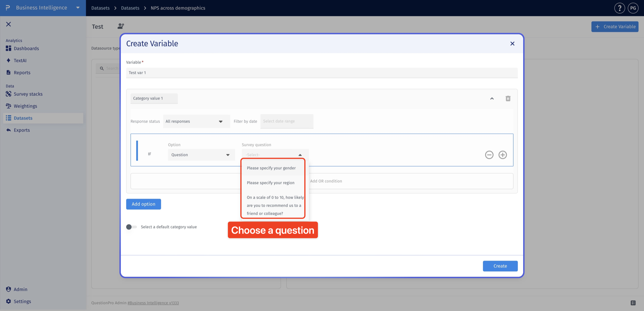644x311 pixels.
Task: Open the grid icon in footer corner
Action: (633, 303)
